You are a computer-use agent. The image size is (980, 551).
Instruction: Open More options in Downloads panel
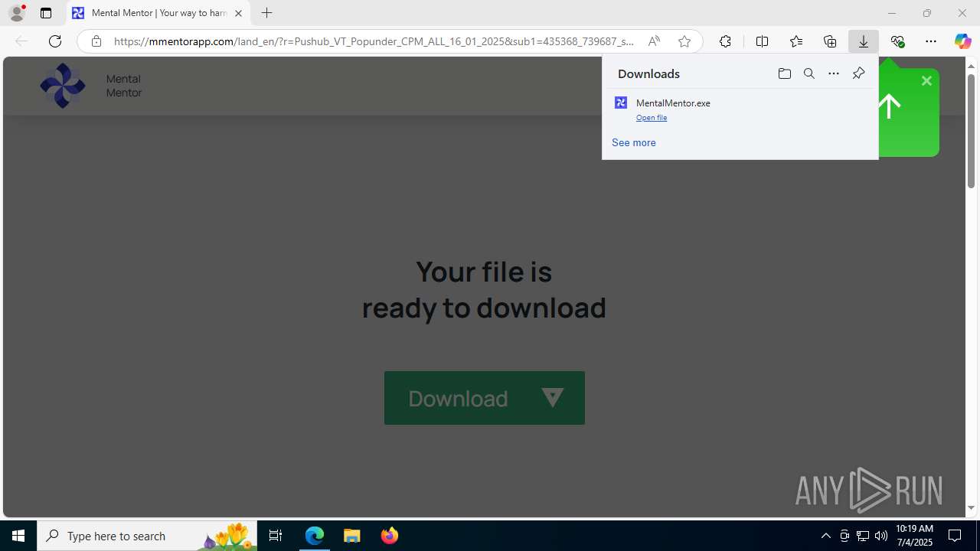coord(833,73)
